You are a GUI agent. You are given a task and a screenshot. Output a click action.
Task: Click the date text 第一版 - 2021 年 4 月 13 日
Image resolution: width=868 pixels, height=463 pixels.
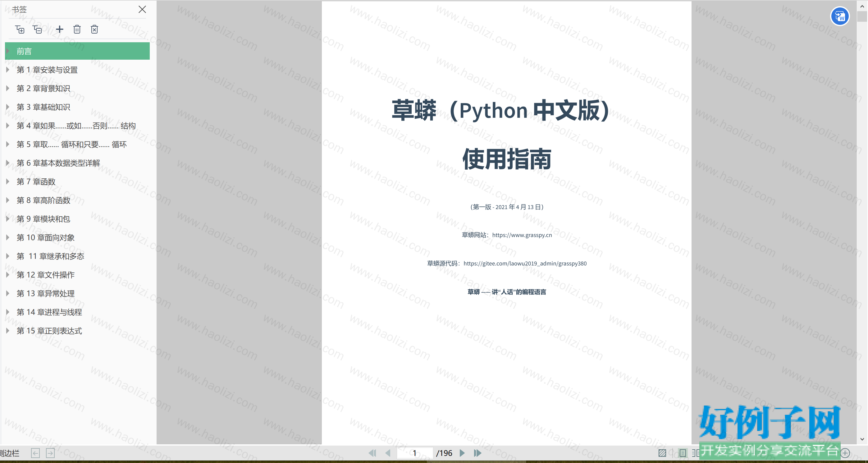coord(507,207)
